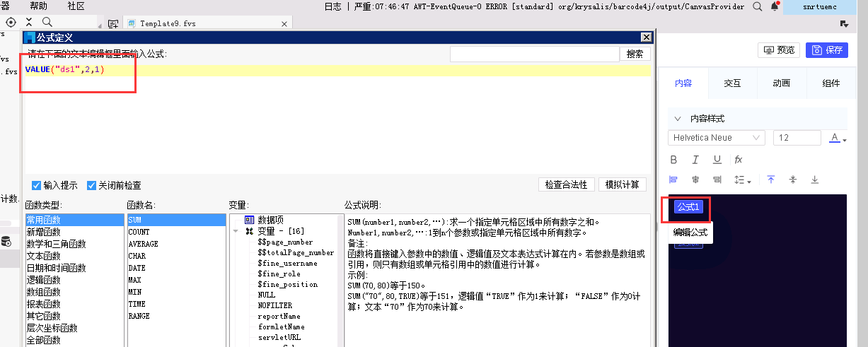Select reportName variable
Screen dimensions: 868x347
tap(279, 316)
